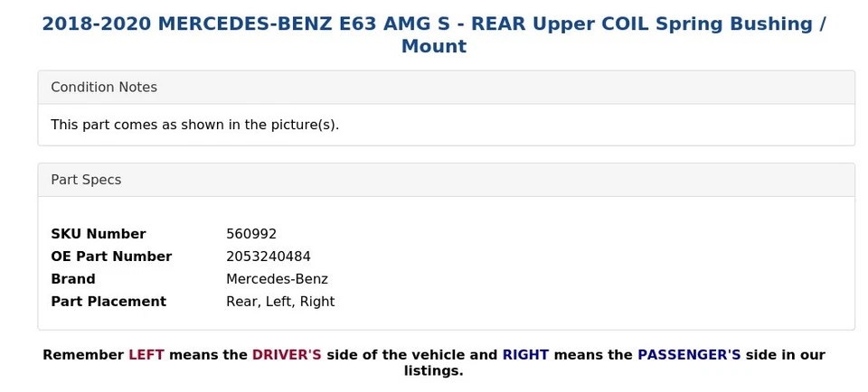
Task: Click the blue RIGHT word in reminder
Action: point(525,355)
